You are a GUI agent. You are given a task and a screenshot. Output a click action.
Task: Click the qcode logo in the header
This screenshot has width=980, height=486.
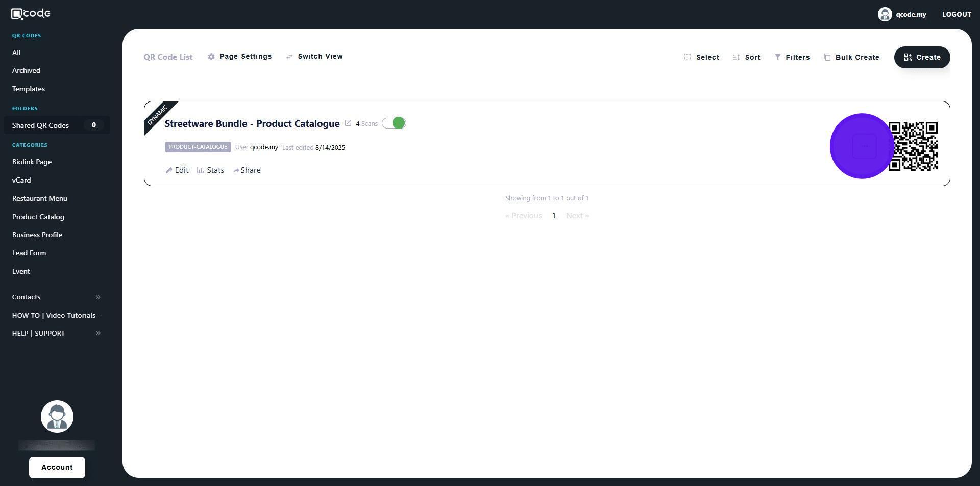click(31, 14)
